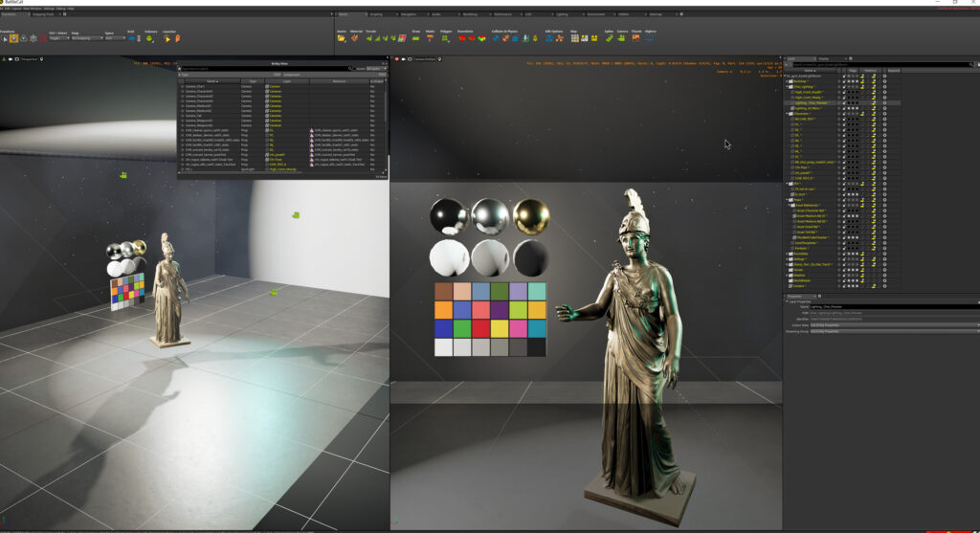Open the Assets browser folder icon
The height and width of the screenshot is (533, 980).
click(342, 38)
